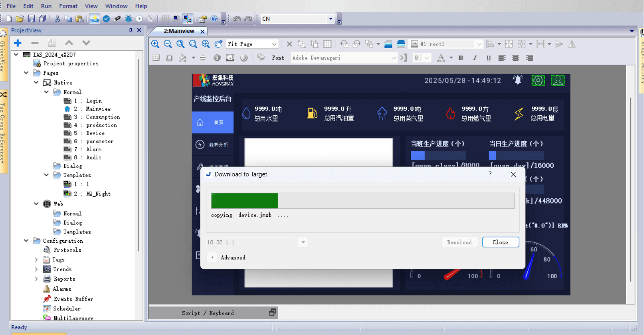Select the Alarm page in project tree
This screenshot has width=644, height=335.
[94, 149]
